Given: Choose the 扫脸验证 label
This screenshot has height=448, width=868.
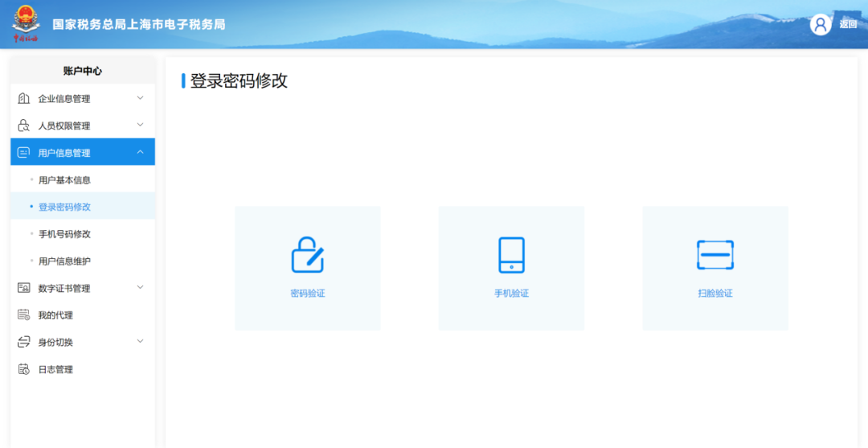Looking at the screenshot, I should pyautogui.click(x=715, y=294).
